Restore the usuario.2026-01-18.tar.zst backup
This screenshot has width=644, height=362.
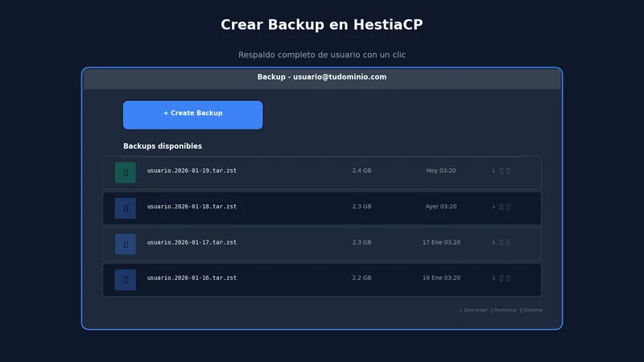[501, 207]
